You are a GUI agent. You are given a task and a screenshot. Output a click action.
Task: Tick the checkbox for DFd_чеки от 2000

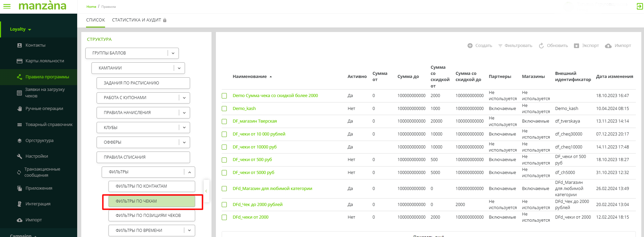click(x=224, y=217)
